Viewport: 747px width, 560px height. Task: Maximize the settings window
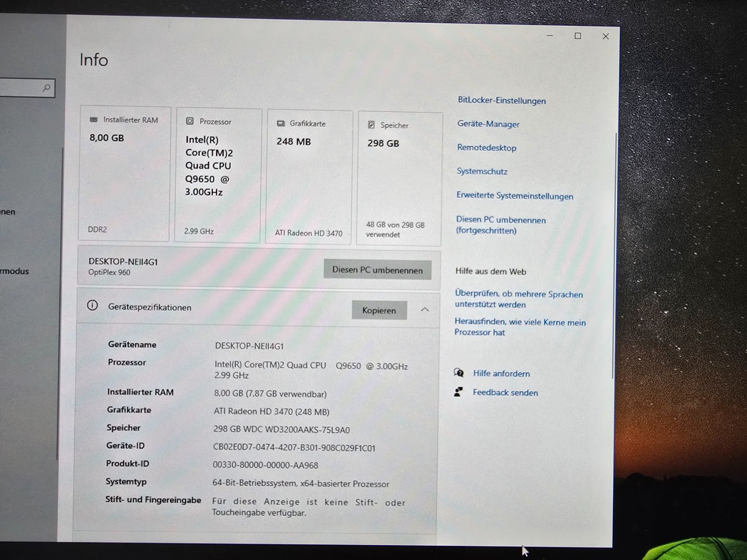(x=578, y=36)
